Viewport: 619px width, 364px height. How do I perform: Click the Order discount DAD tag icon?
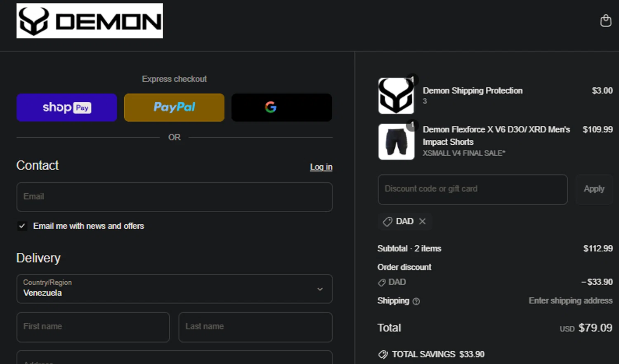point(382,282)
